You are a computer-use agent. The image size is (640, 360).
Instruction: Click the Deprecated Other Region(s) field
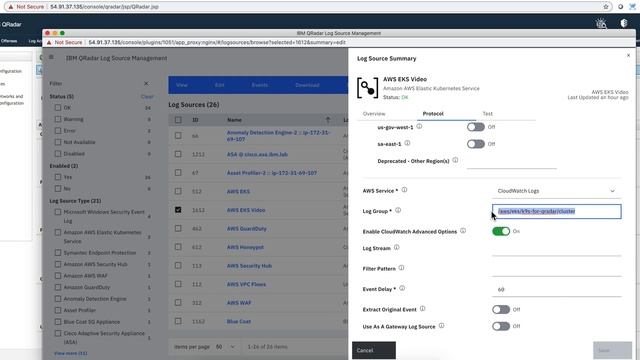click(512, 162)
